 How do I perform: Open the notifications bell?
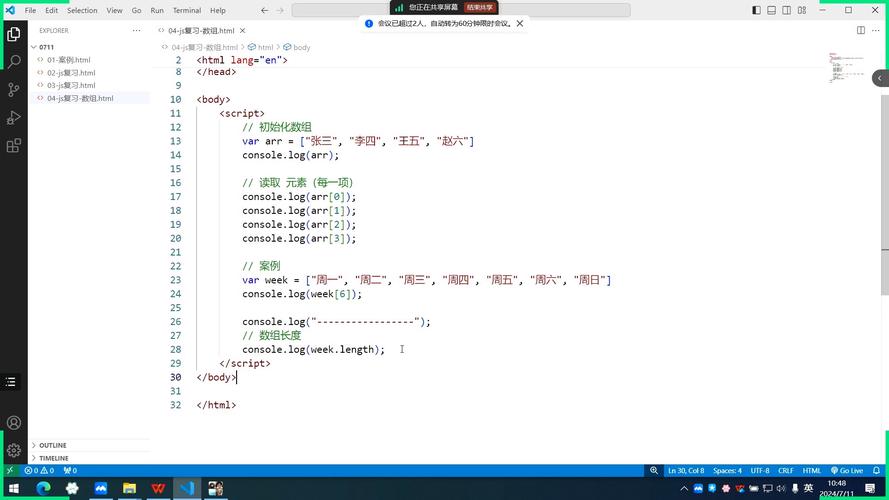pos(877,471)
